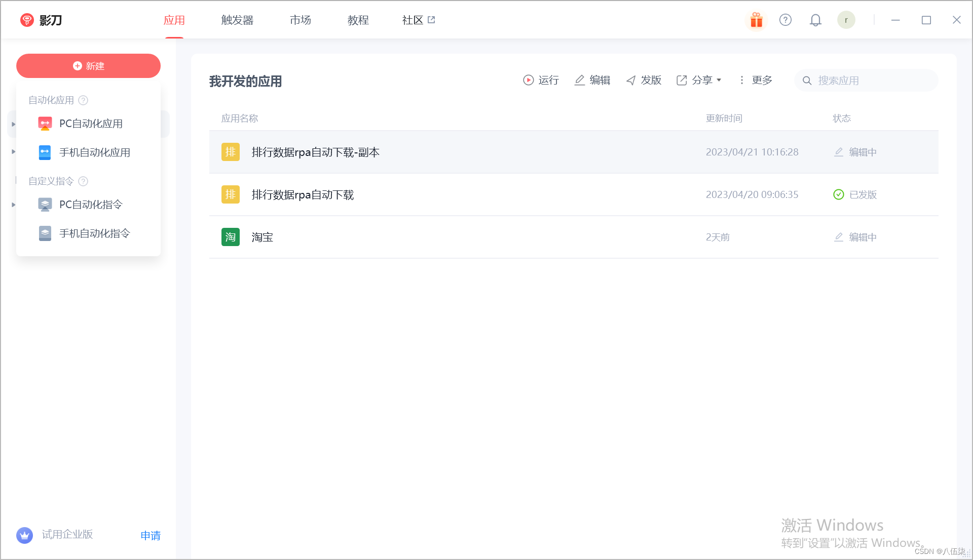Switch to the 市场 tab
This screenshot has height=560, width=973.
point(301,20)
